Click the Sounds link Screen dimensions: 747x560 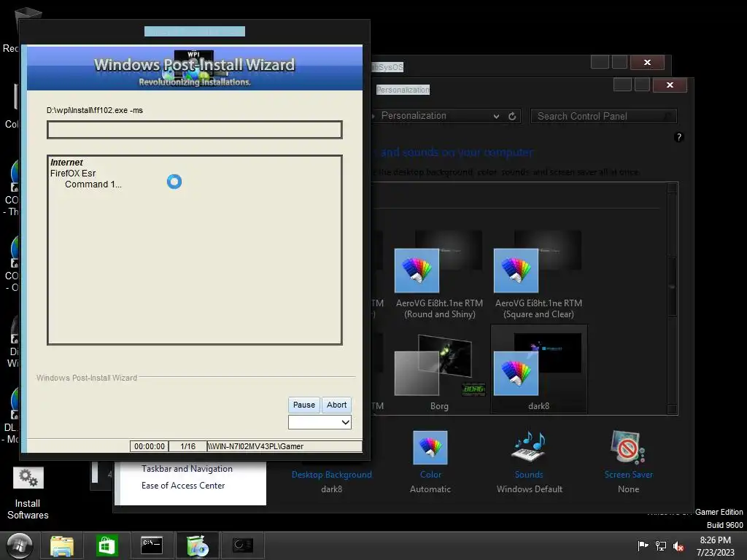point(529,475)
